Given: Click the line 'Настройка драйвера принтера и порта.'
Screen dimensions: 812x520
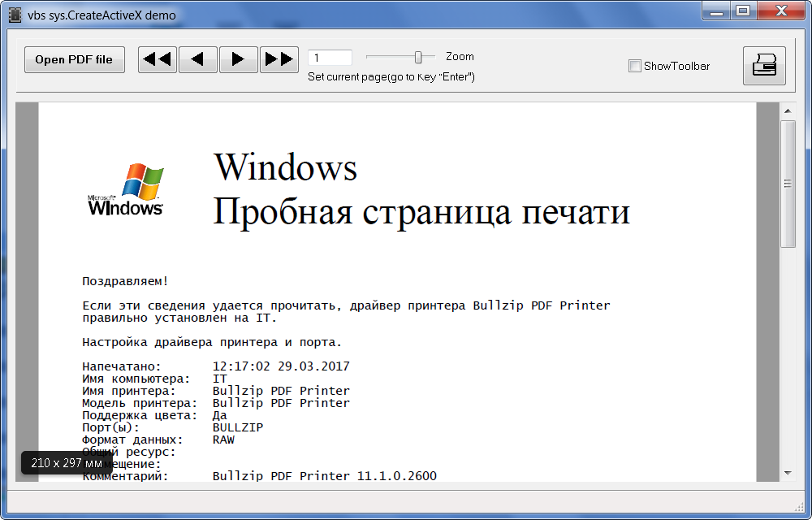Looking at the screenshot, I should [212, 342].
